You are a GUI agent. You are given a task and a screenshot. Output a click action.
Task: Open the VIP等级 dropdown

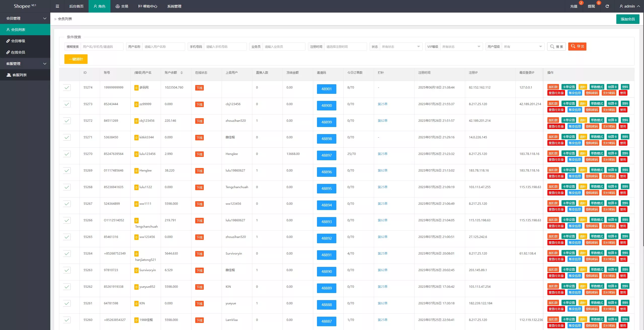coord(461,47)
